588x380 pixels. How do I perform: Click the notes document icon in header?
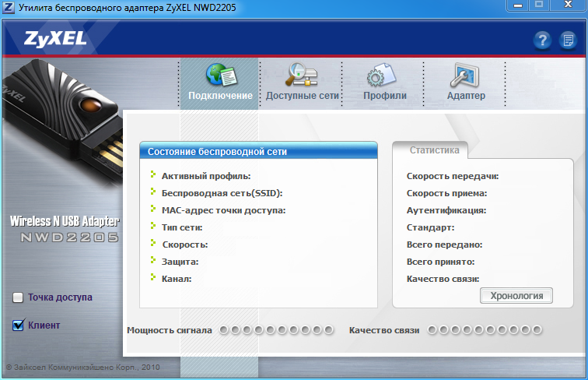point(568,40)
